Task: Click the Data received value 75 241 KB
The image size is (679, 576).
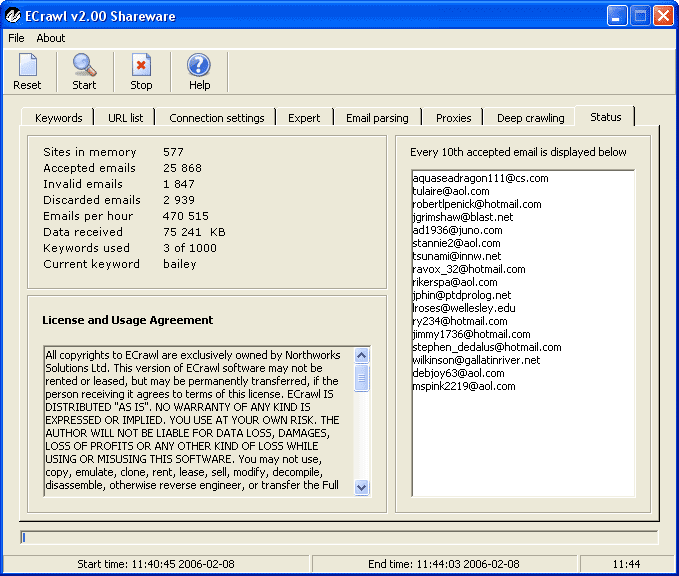Action: [194, 232]
